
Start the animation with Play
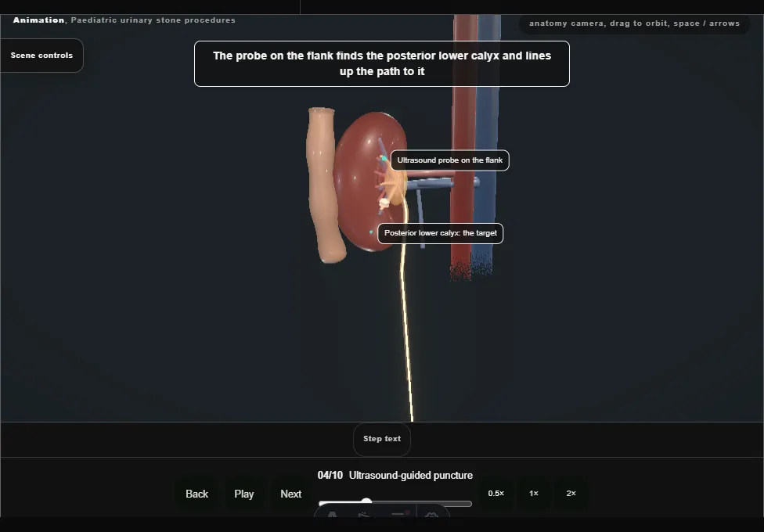[x=244, y=494]
